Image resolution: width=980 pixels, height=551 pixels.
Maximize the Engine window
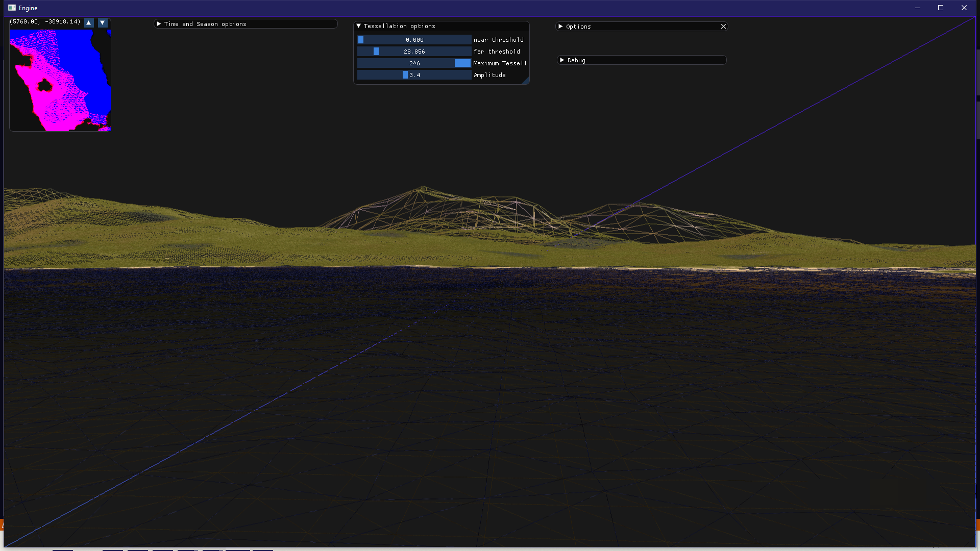(x=941, y=8)
